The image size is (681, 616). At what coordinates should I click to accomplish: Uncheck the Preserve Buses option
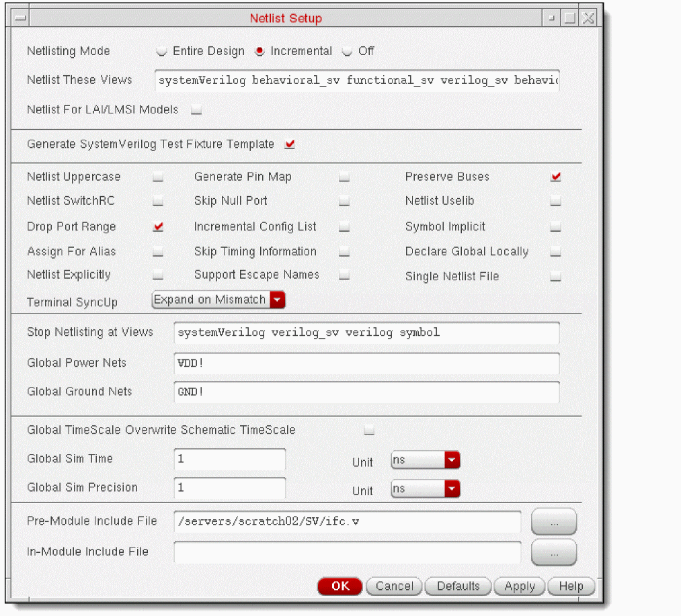555,177
